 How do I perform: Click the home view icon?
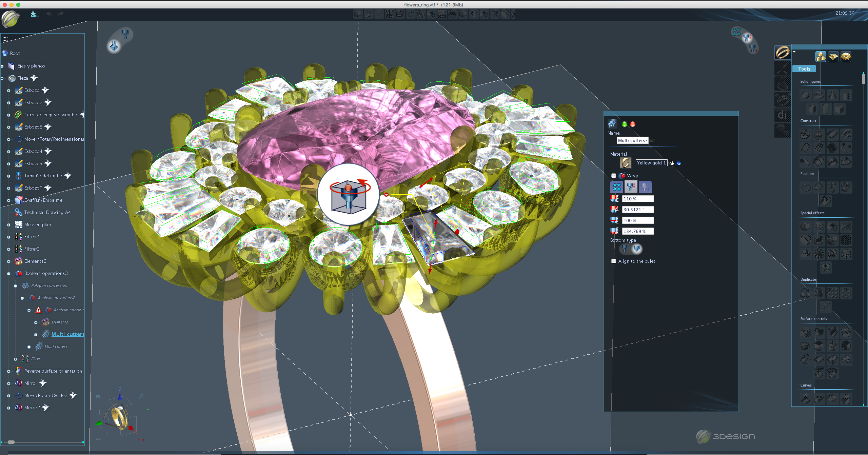98,396
